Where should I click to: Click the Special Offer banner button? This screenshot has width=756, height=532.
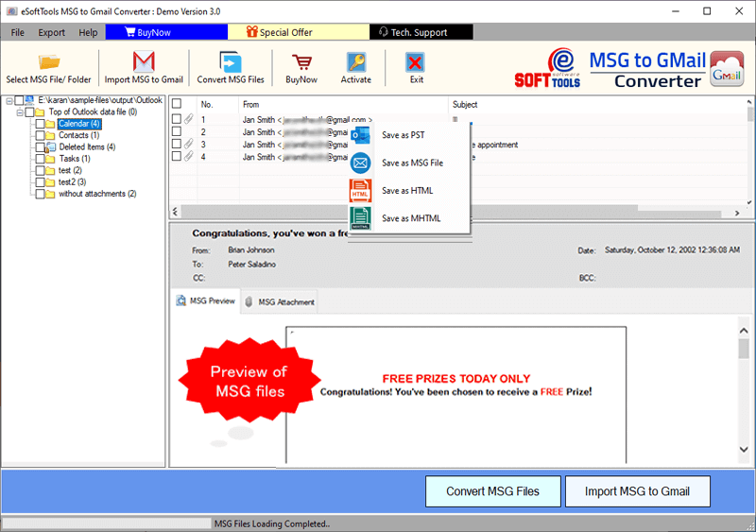[299, 32]
